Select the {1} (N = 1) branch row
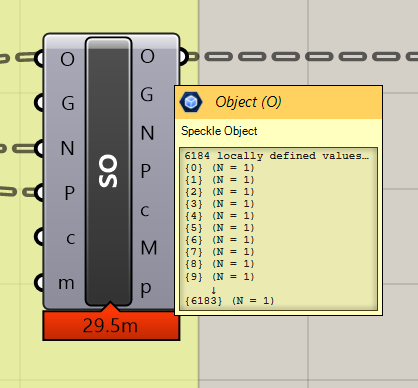This screenshot has width=418, height=388. point(220,180)
